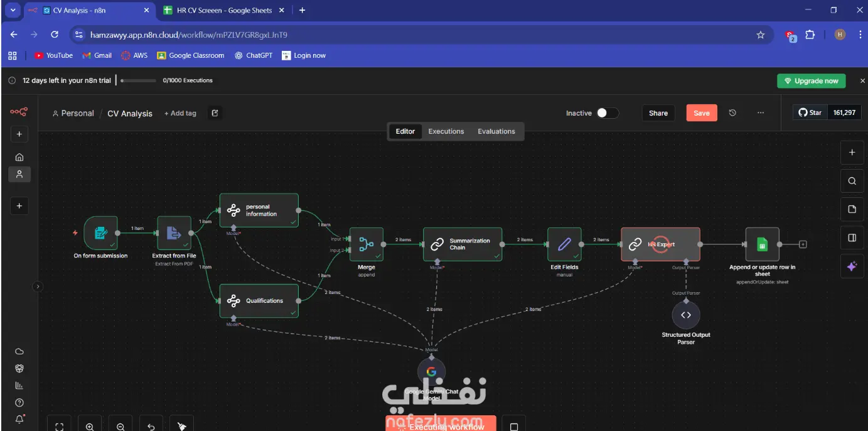Image resolution: width=868 pixels, height=431 pixels.
Task: Open the Personal breadcrumb link
Action: (x=73, y=114)
